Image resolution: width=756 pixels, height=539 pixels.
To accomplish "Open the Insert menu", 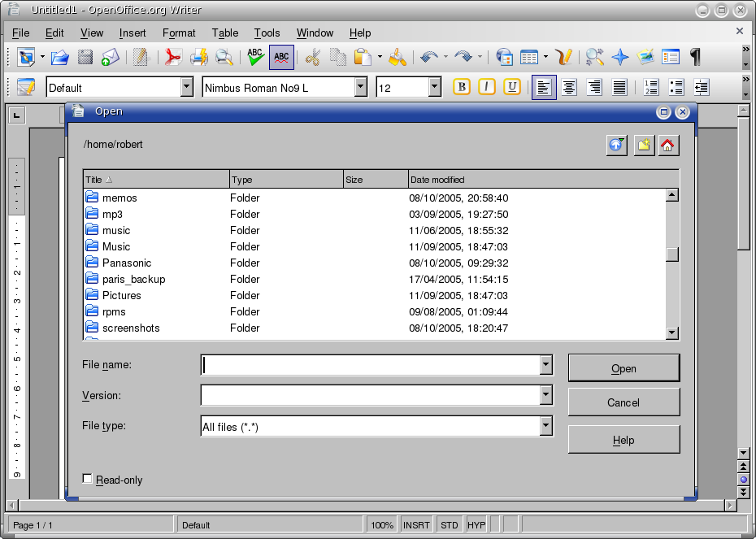I will point(133,33).
